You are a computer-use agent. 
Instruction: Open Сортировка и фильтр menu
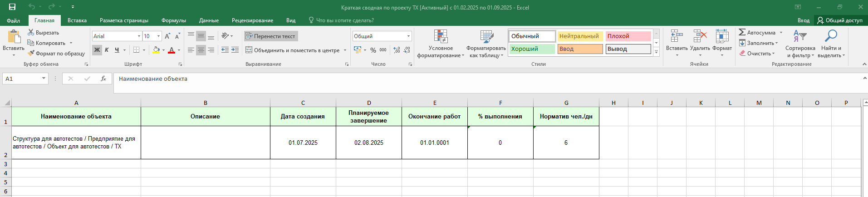(x=800, y=44)
